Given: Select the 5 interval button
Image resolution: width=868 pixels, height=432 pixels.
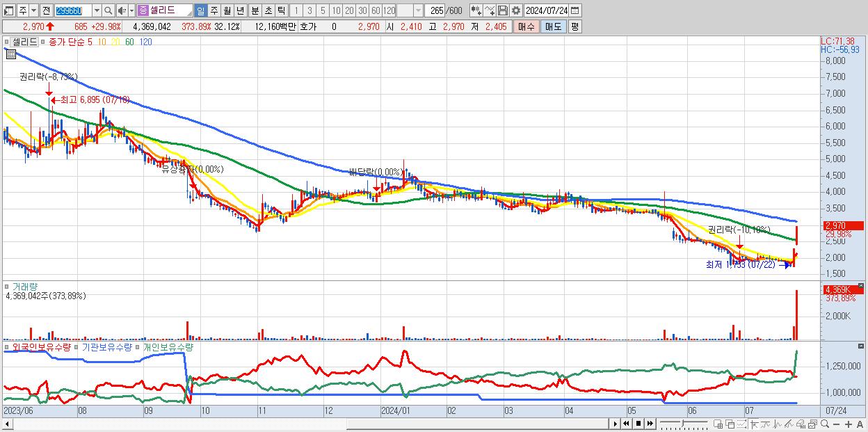Looking at the screenshot, I should coord(323,10).
